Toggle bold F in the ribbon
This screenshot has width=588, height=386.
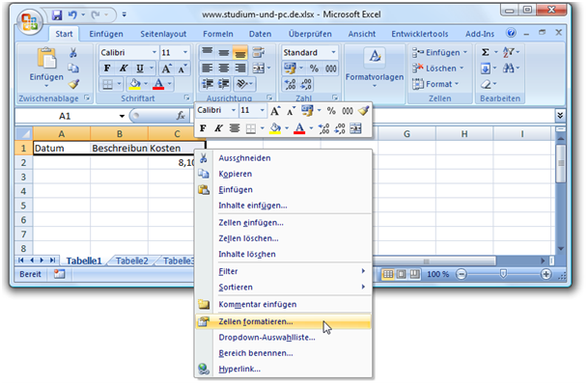pyautogui.click(x=107, y=69)
